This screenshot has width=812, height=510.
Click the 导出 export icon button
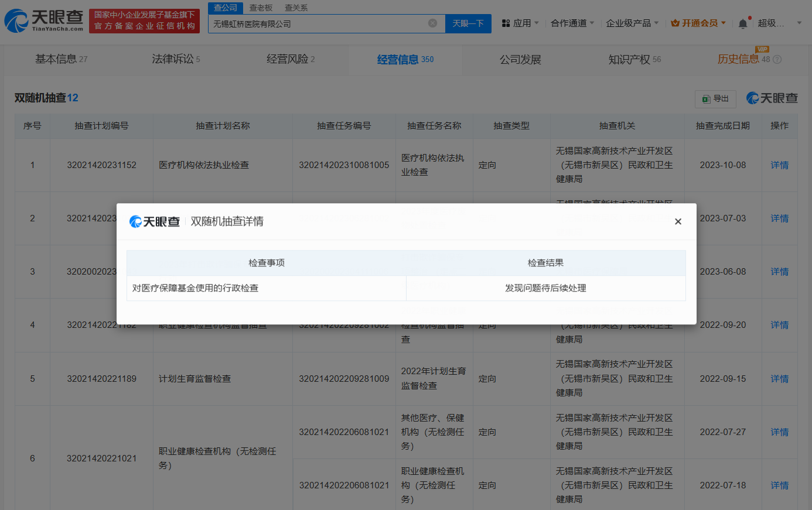point(715,99)
